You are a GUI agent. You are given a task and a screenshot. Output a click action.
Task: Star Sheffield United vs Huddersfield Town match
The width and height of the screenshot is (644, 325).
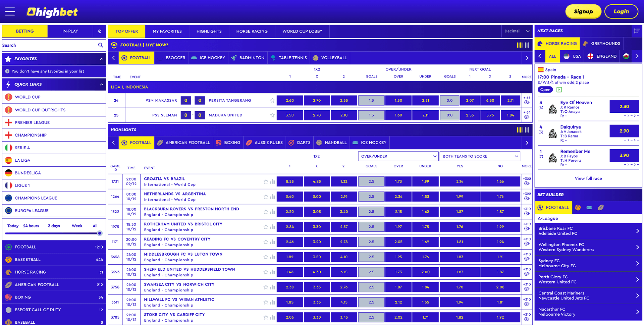[266, 272]
